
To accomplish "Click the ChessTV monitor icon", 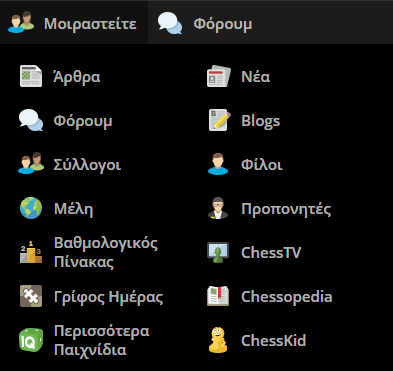I will 218,252.
